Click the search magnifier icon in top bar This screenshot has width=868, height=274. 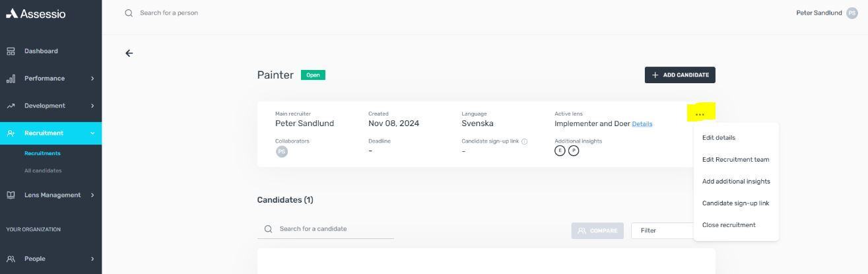(x=129, y=13)
